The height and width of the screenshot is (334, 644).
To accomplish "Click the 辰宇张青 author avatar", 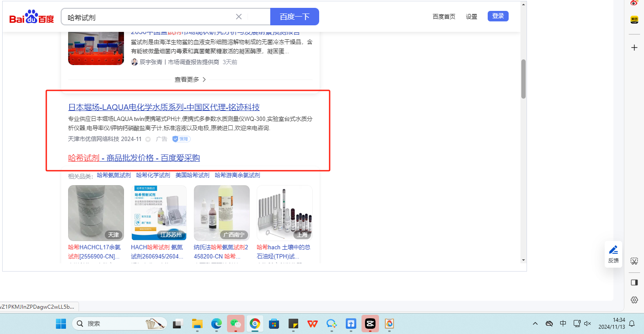I will point(134,62).
